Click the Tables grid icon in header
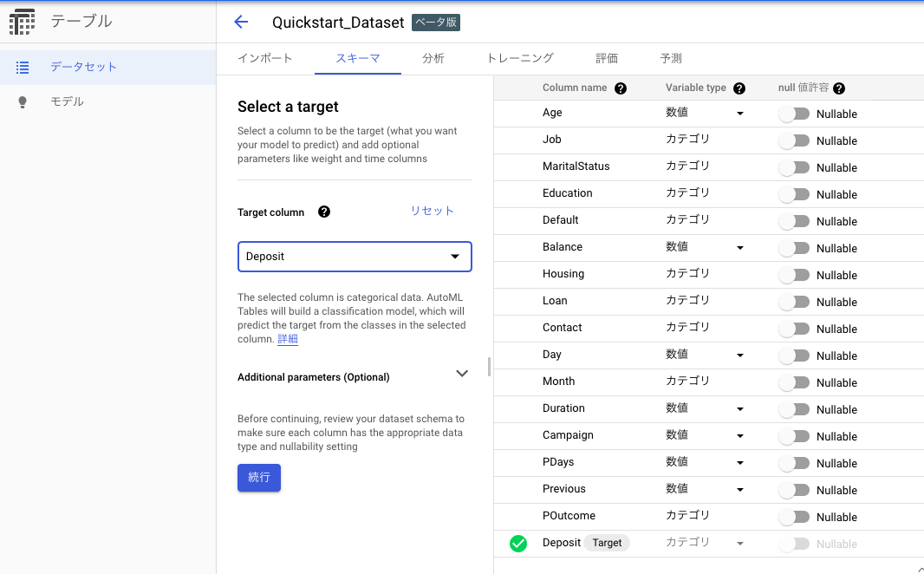 click(22, 21)
